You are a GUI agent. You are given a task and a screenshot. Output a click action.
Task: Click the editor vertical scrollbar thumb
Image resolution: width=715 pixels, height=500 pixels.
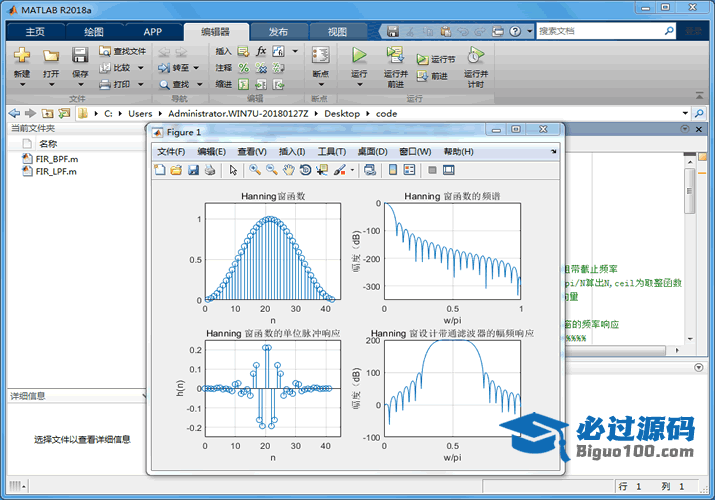(x=689, y=191)
